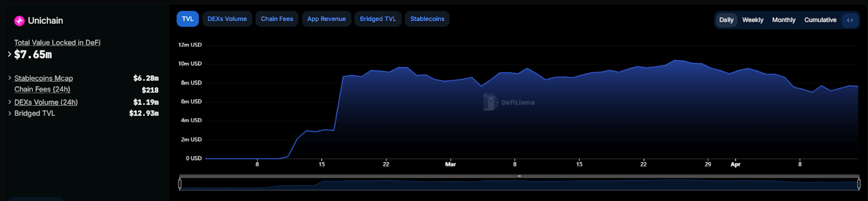Click the Apr axis label
868x201 pixels.
click(x=735, y=164)
